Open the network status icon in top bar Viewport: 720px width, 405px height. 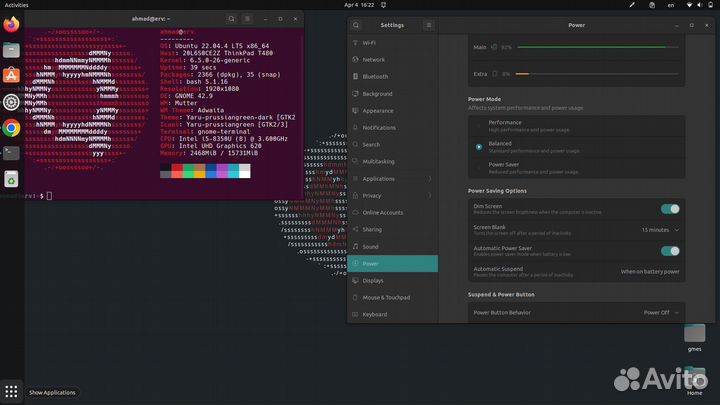pos(689,5)
